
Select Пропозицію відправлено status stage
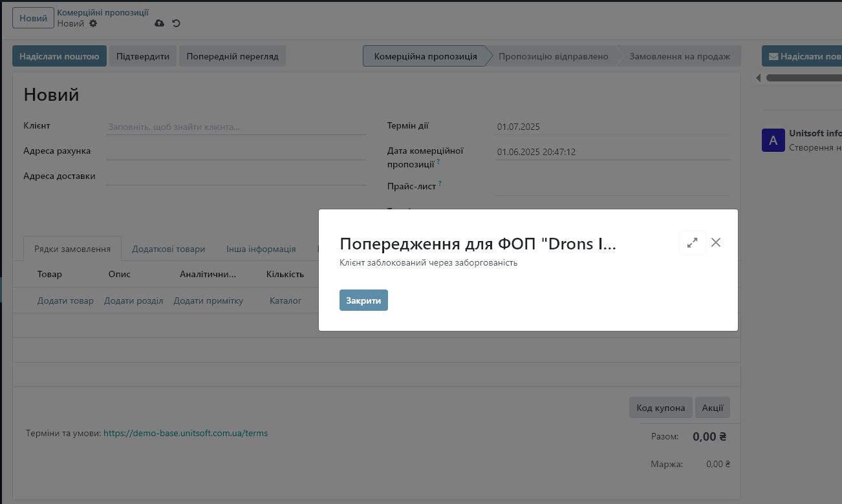click(553, 56)
